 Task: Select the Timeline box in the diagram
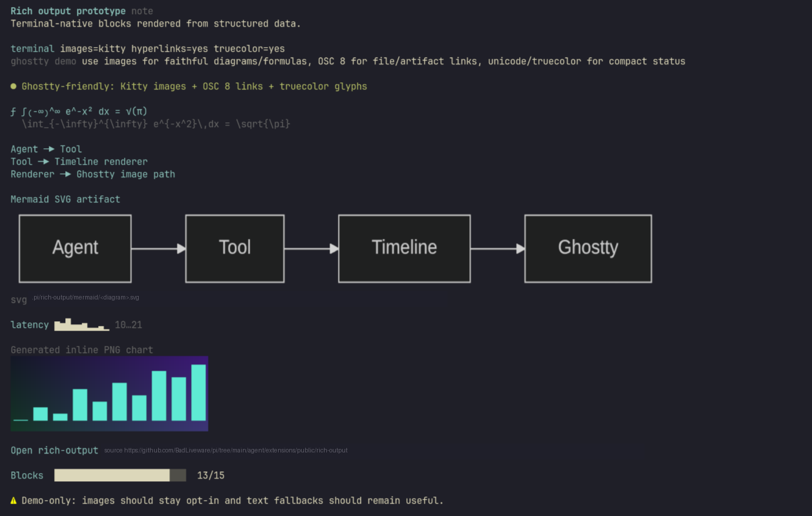click(x=405, y=249)
